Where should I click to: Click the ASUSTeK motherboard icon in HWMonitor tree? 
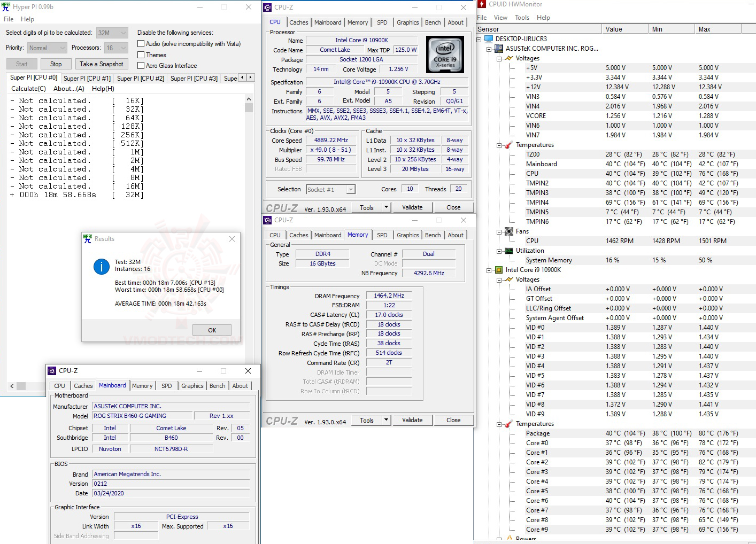click(499, 49)
